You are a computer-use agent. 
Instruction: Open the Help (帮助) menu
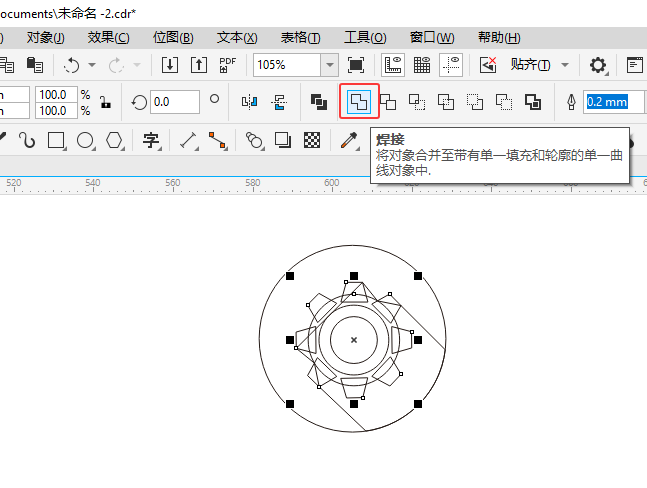(499, 38)
